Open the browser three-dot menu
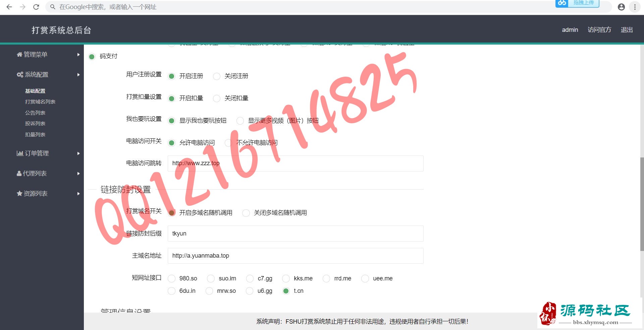The image size is (644, 330). tap(635, 7)
